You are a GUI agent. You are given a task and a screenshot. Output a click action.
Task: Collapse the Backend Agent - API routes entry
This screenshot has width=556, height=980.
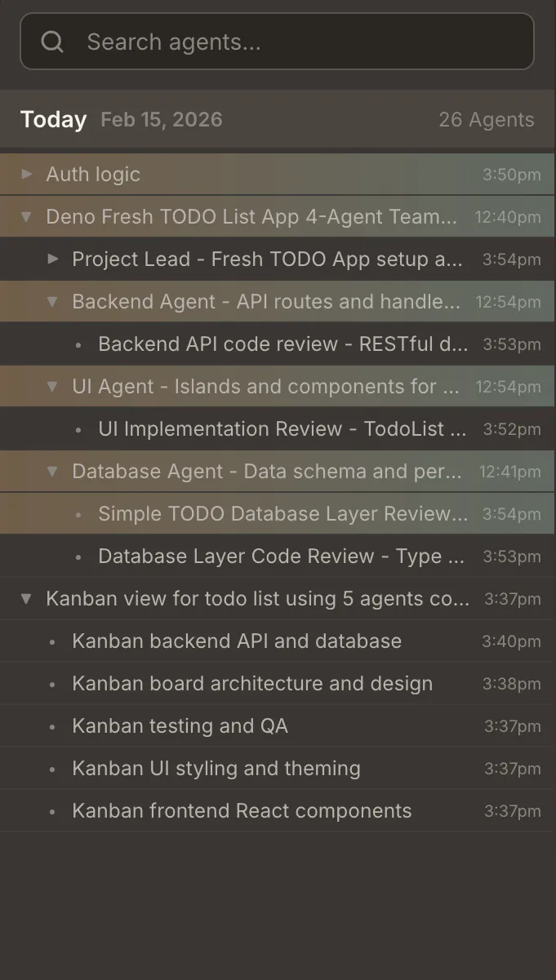[x=52, y=301]
